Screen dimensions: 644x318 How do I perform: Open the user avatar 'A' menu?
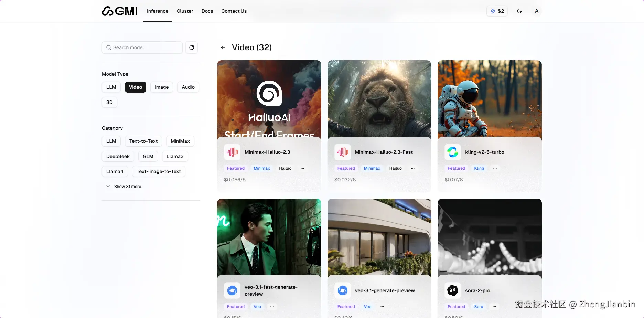[537, 11]
